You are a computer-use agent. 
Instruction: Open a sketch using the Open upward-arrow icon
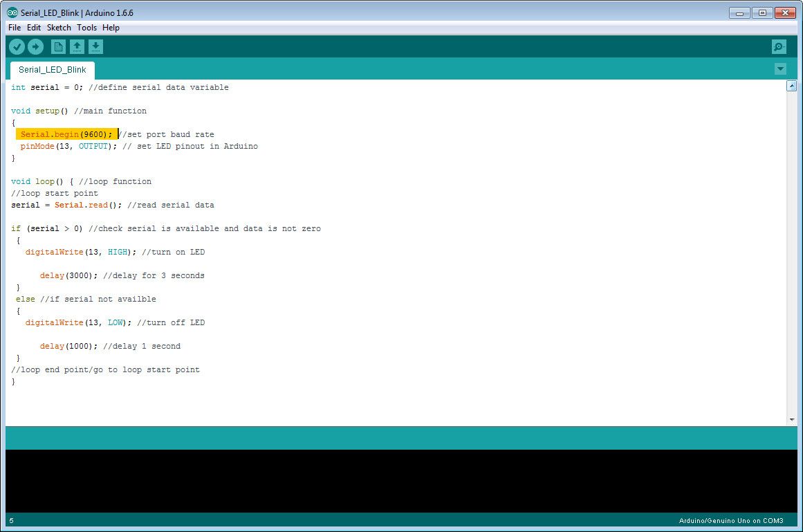point(77,46)
